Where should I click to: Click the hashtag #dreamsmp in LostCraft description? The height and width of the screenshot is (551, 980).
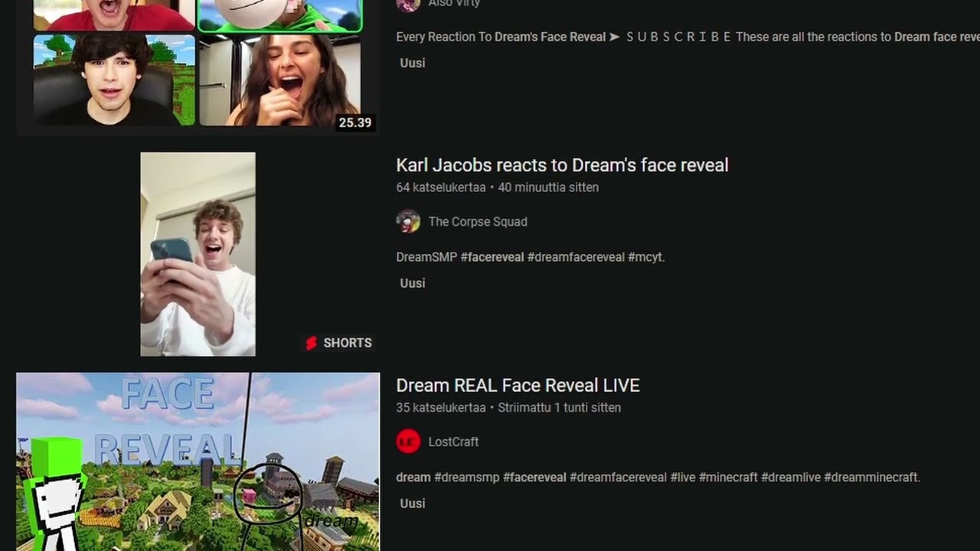click(x=467, y=478)
